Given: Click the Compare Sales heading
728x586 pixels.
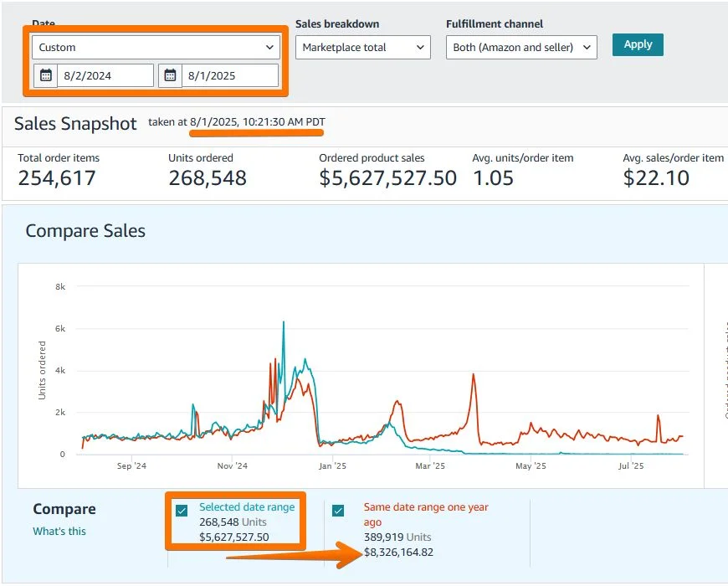Looking at the screenshot, I should pos(85,232).
